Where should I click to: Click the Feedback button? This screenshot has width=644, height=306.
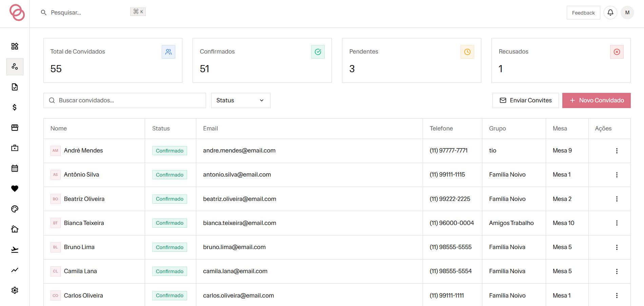tap(583, 13)
